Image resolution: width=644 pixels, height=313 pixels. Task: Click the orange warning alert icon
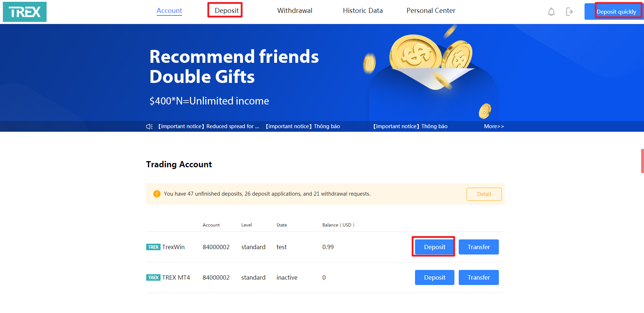click(x=157, y=194)
